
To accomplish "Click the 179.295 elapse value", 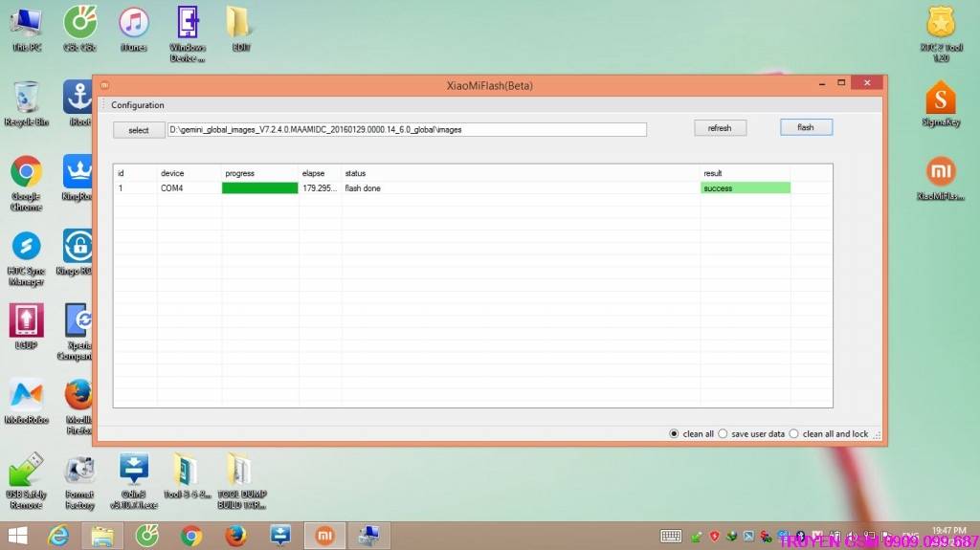I will point(320,188).
